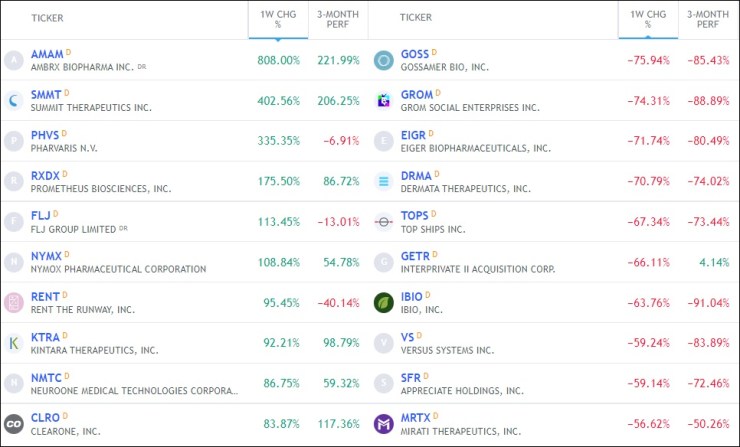
Task: Open the SMMT ticker link
Action: [46, 94]
